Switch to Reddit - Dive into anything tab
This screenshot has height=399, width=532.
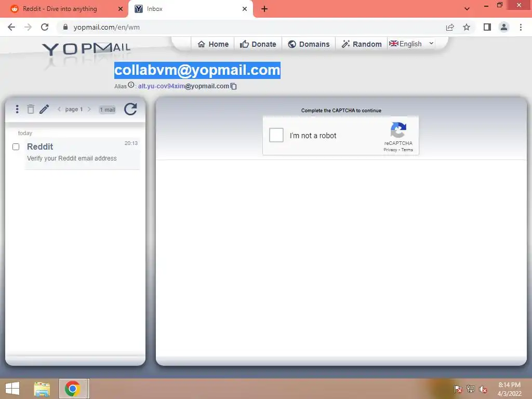click(64, 9)
